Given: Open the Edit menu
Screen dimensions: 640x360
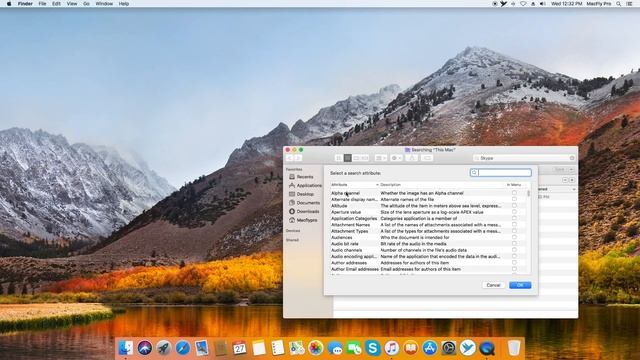Looking at the screenshot, I should coord(56,4).
